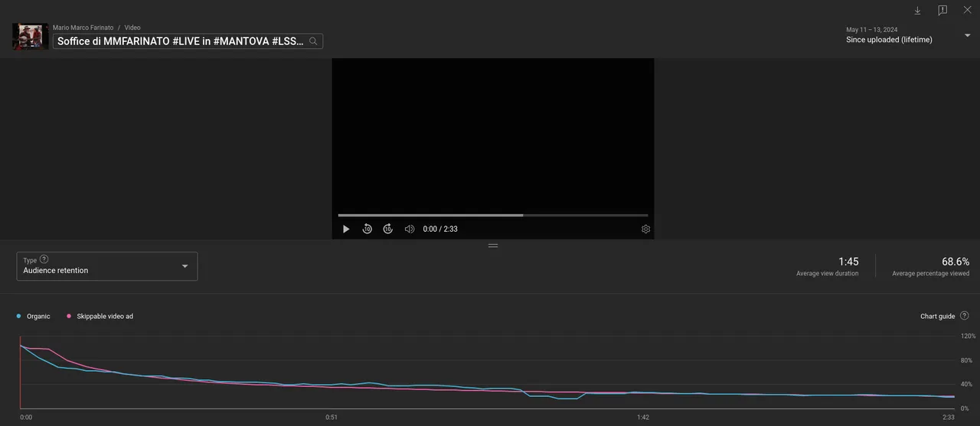Open help icon next to Type
980x426 pixels.
coord(44,259)
